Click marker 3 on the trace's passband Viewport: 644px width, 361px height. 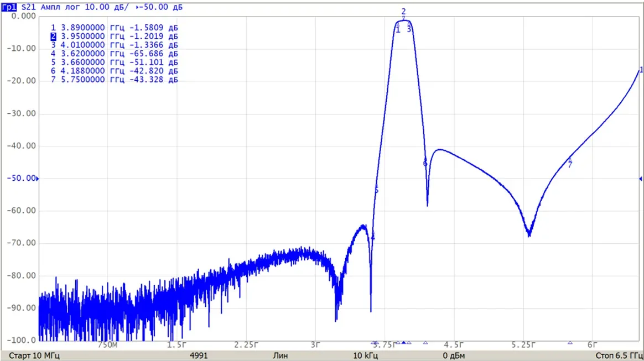click(x=409, y=27)
